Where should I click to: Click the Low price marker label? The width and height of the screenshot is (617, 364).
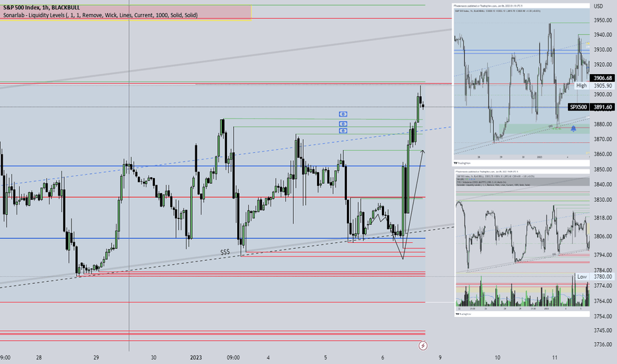(x=582, y=277)
